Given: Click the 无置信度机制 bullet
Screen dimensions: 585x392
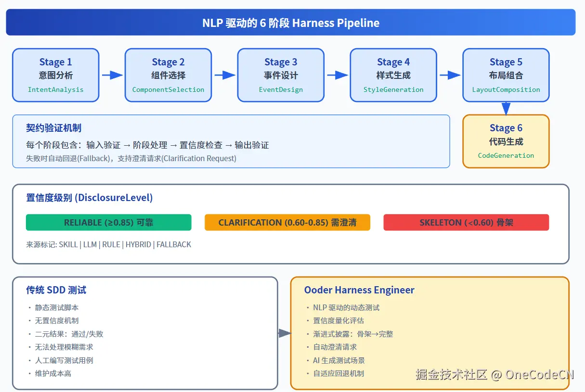Looking at the screenshot, I should coord(52,320).
